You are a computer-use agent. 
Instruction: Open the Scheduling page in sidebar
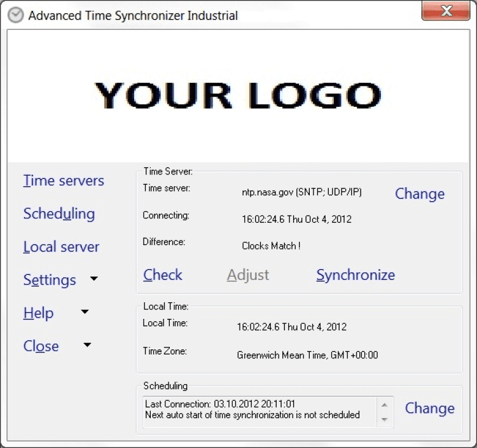click(x=59, y=214)
